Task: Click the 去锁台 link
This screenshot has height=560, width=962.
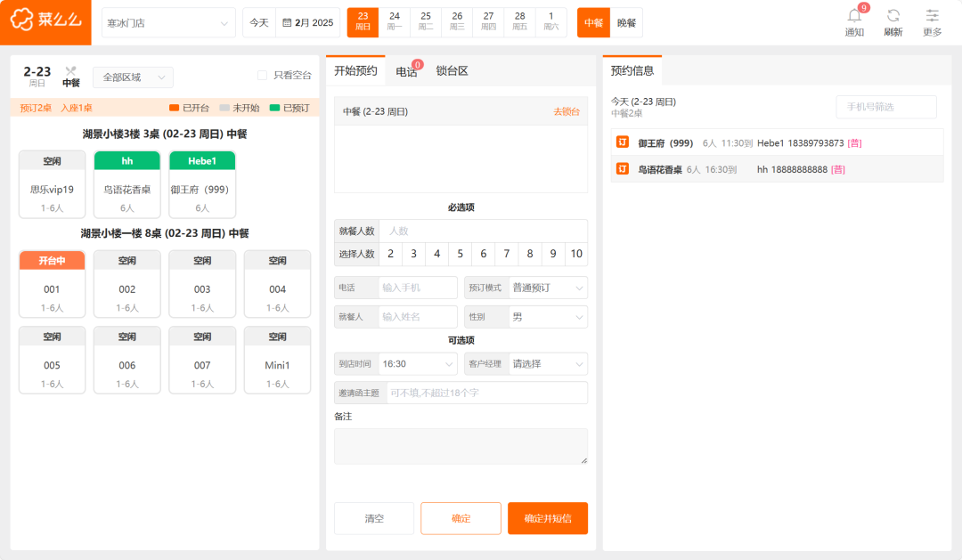Action: click(567, 111)
